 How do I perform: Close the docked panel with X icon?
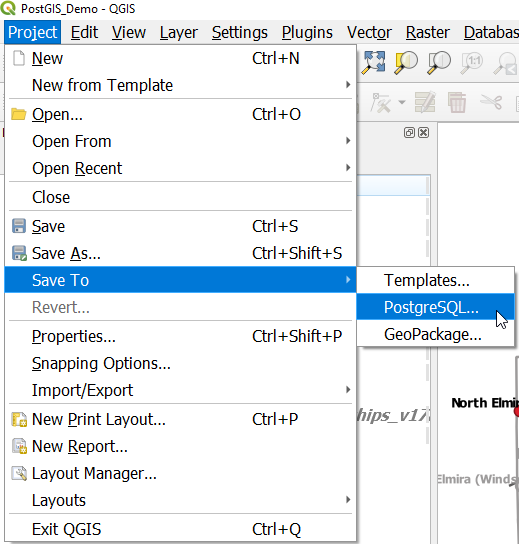coord(423,133)
